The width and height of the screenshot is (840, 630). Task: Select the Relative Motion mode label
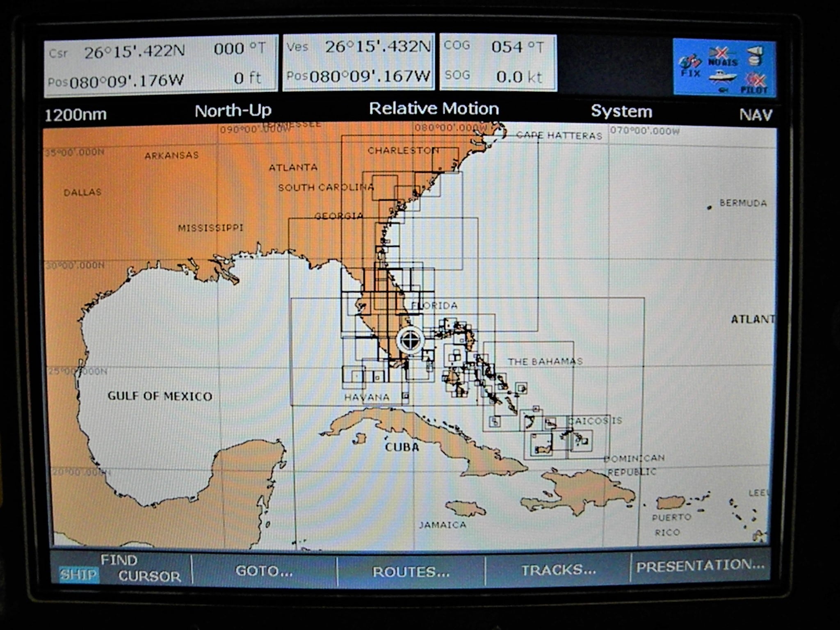(x=434, y=109)
